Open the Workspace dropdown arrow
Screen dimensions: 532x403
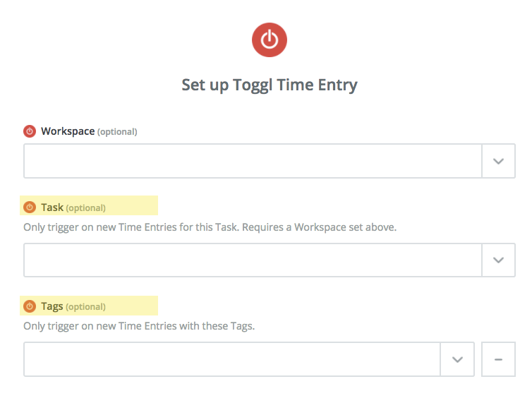pos(498,161)
